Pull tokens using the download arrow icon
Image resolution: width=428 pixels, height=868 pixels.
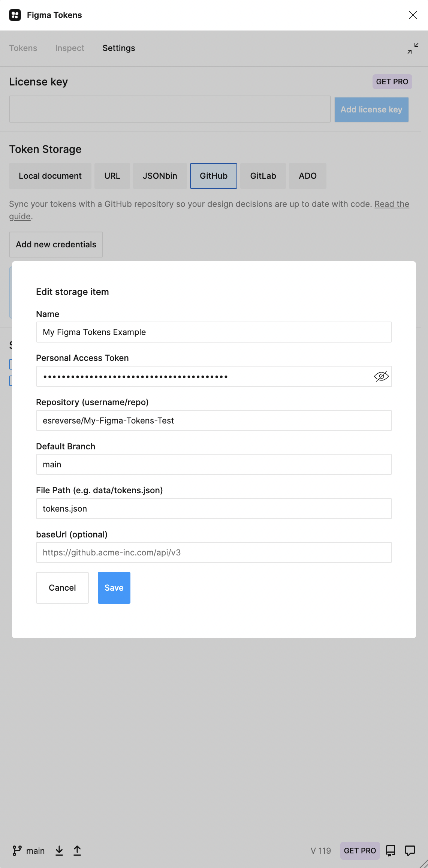coord(59,850)
